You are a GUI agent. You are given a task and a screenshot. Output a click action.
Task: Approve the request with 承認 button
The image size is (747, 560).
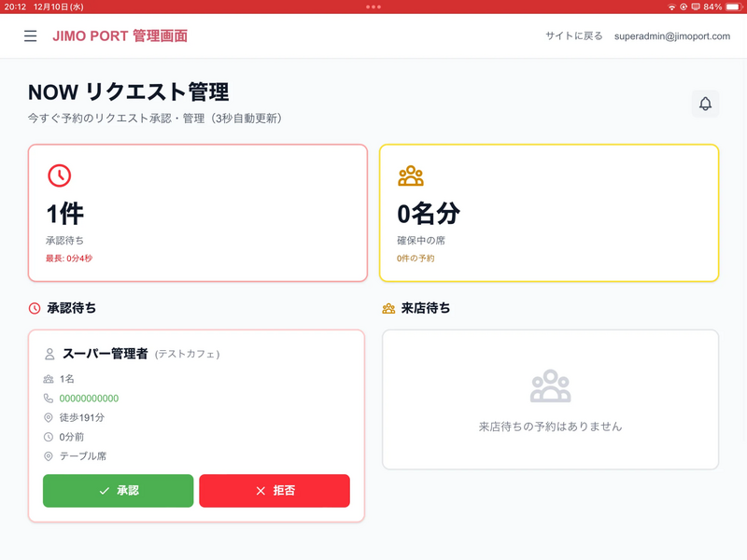[119, 491]
